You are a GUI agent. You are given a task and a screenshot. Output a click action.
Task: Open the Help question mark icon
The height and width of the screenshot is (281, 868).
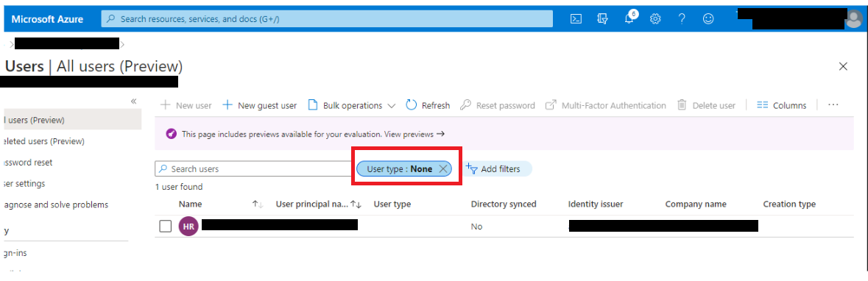pyautogui.click(x=682, y=19)
